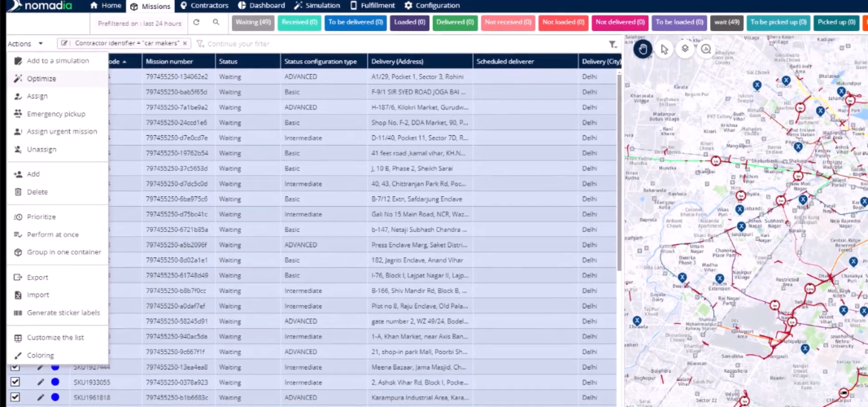The width and height of the screenshot is (868, 407).
Task: Click the refresh icon beside the prefilter label
Action: coord(196,23)
